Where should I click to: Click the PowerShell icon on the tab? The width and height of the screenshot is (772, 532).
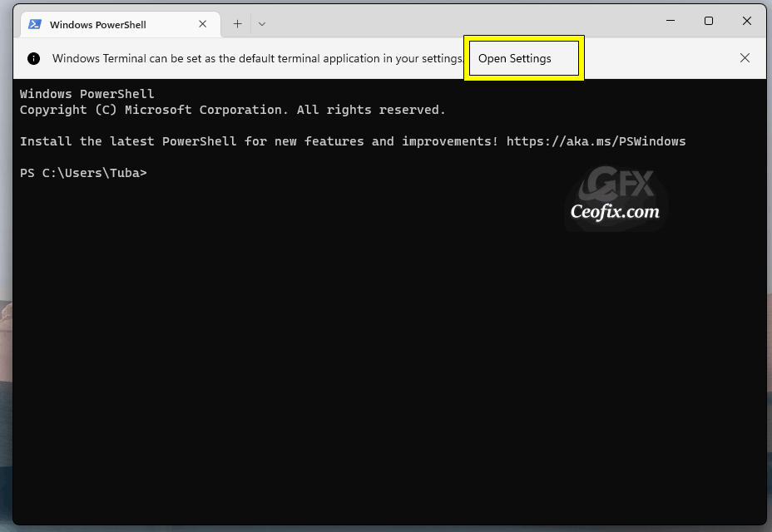pos(35,24)
